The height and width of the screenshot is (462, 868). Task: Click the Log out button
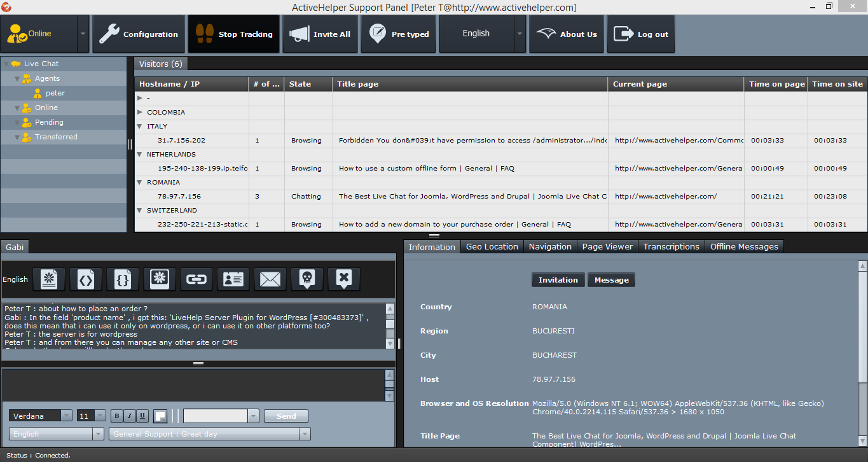coord(640,34)
